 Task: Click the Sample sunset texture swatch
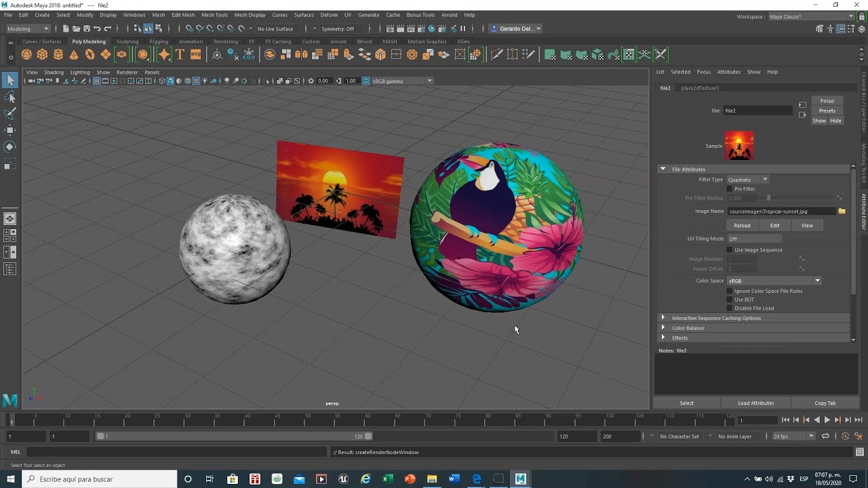pos(739,146)
